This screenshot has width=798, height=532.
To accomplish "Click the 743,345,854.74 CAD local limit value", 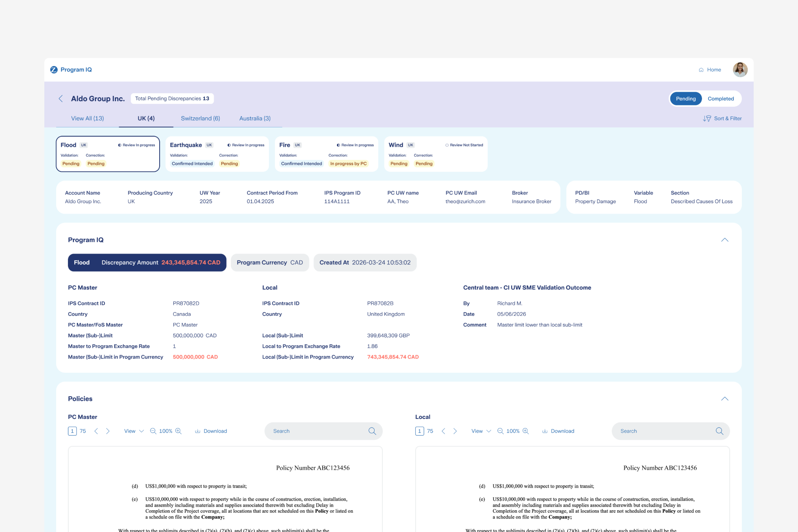I will point(393,357).
